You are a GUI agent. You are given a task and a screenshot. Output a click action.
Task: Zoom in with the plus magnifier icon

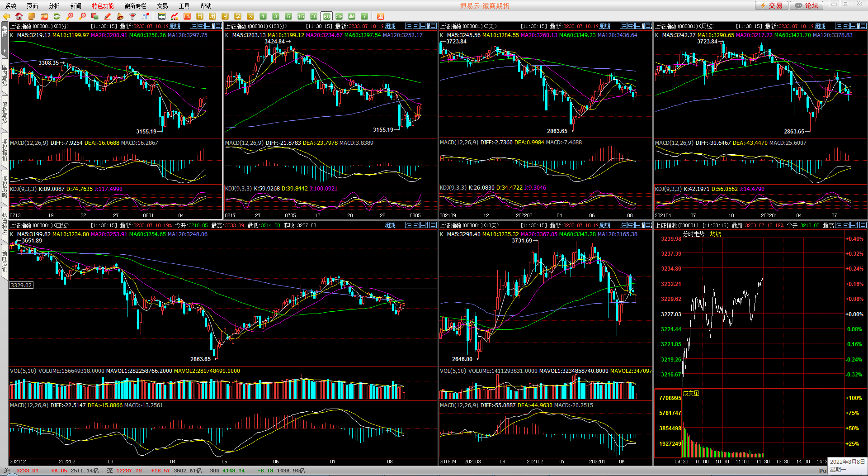click(70, 16)
